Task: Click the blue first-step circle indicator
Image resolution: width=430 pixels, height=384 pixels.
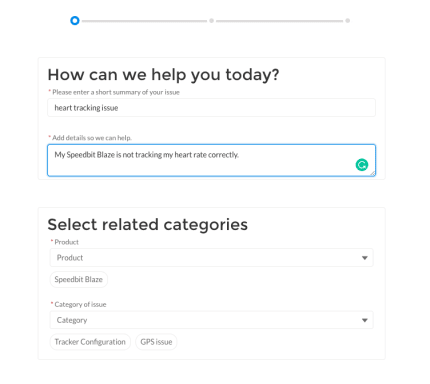Action: pyautogui.click(x=75, y=21)
